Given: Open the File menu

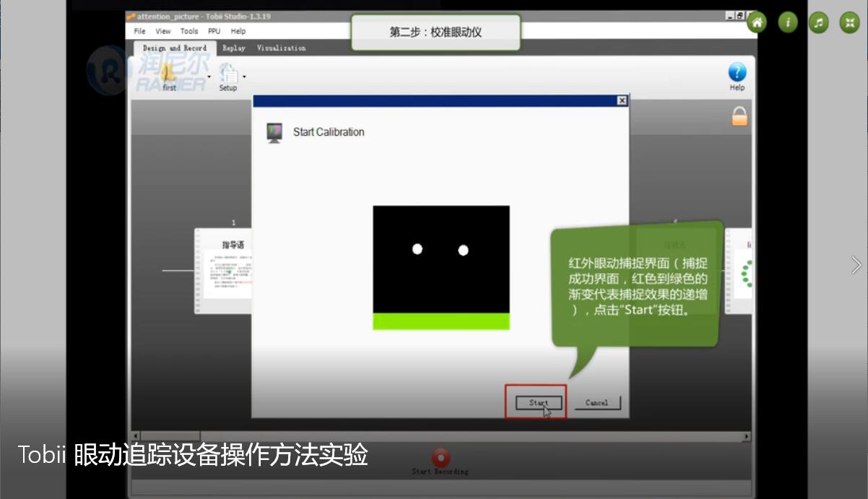Looking at the screenshot, I should (139, 31).
